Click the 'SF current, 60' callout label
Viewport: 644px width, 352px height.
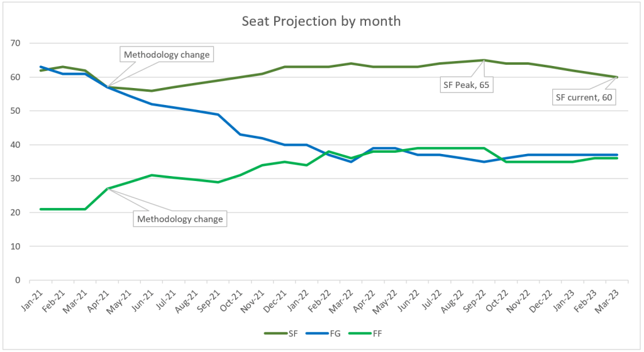(x=583, y=97)
